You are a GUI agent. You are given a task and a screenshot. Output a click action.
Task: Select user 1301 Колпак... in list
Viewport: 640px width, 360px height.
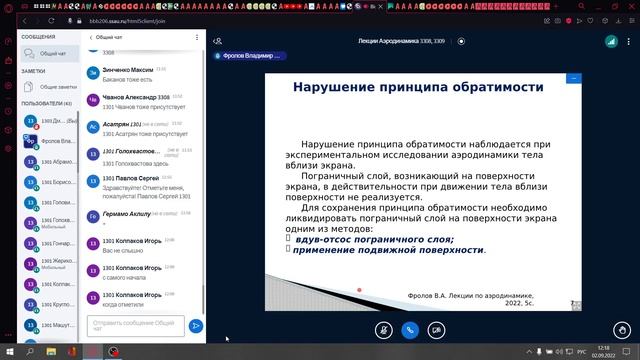point(49,284)
